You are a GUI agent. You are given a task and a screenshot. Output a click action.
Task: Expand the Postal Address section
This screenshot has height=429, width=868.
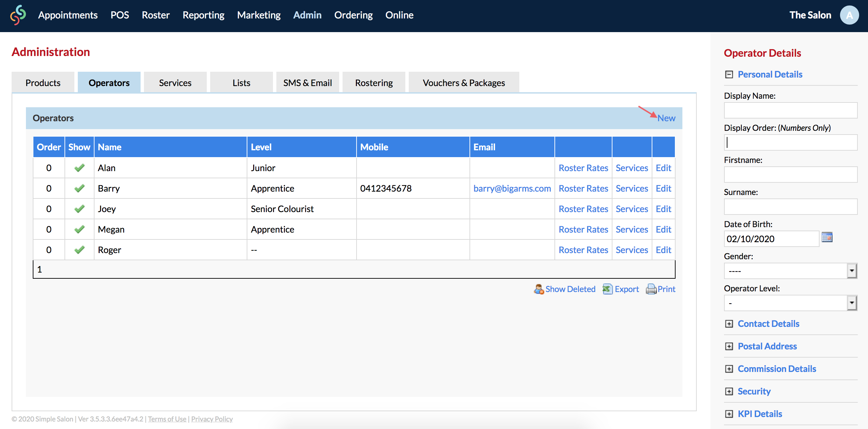pos(729,346)
